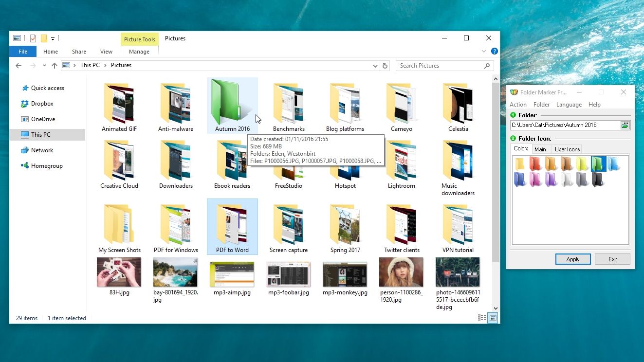The width and height of the screenshot is (644, 362).
Task: Select the black folder icon in Folder Marker
Action: point(597,180)
